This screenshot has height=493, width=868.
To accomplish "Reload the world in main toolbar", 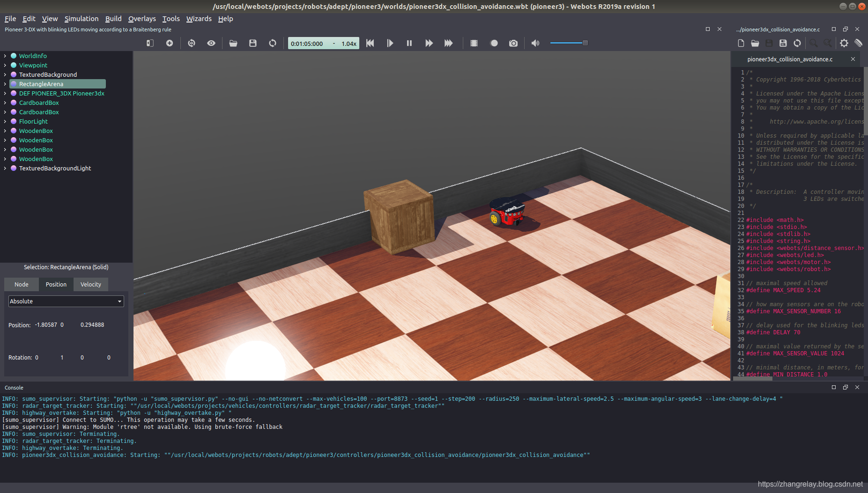I will coord(273,43).
